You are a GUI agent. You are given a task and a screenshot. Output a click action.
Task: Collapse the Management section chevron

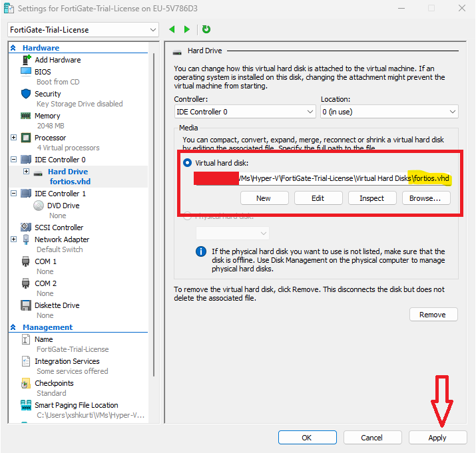click(13, 327)
